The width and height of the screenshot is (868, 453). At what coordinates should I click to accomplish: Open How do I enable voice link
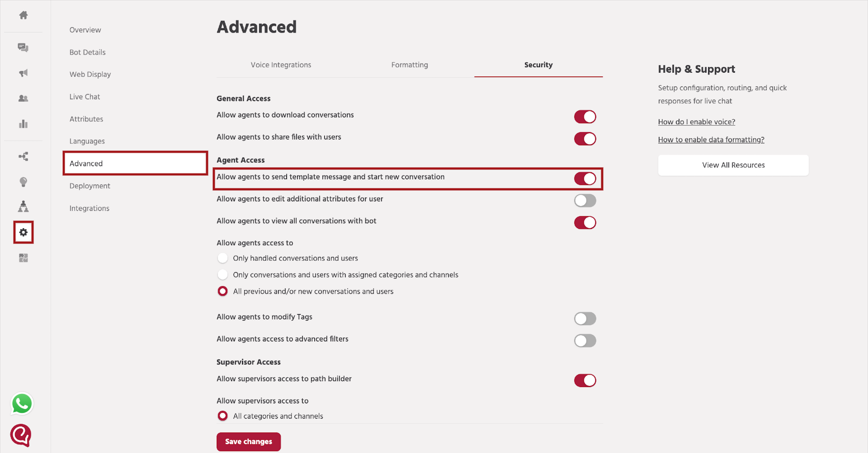tap(697, 122)
